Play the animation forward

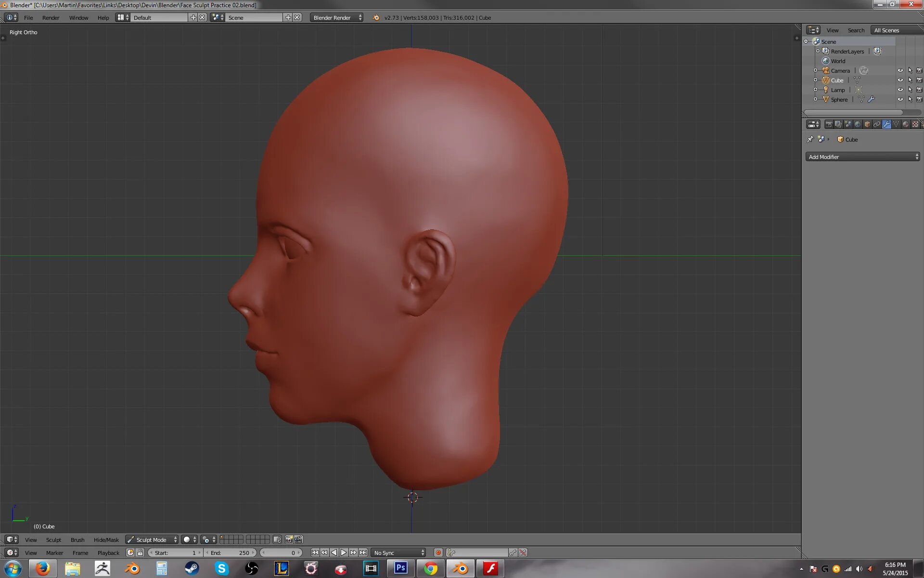pos(344,553)
